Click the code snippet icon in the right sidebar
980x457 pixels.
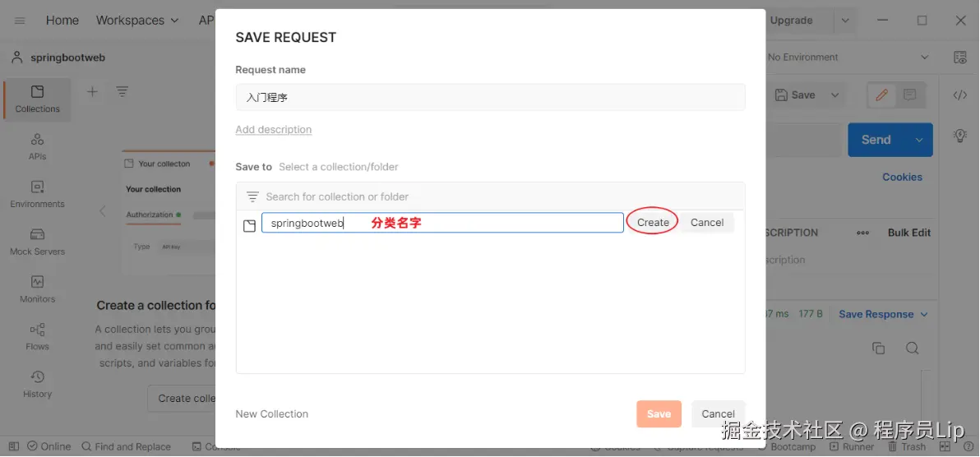pos(960,95)
